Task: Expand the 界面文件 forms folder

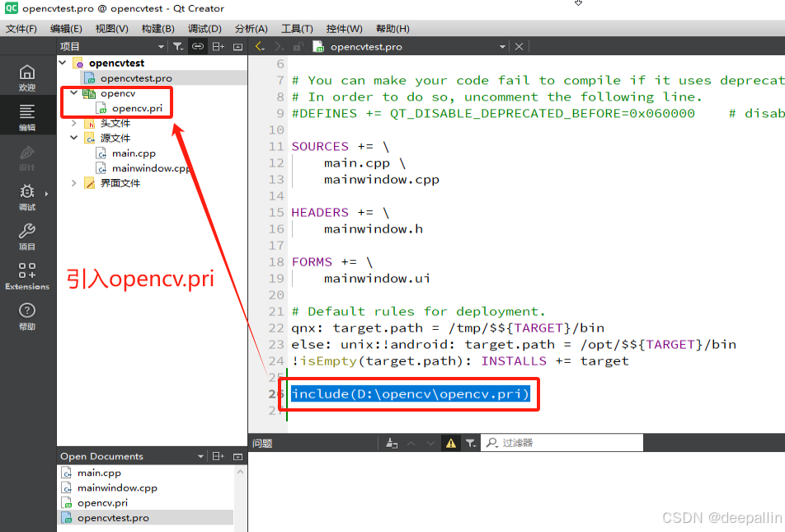Action: (74, 183)
